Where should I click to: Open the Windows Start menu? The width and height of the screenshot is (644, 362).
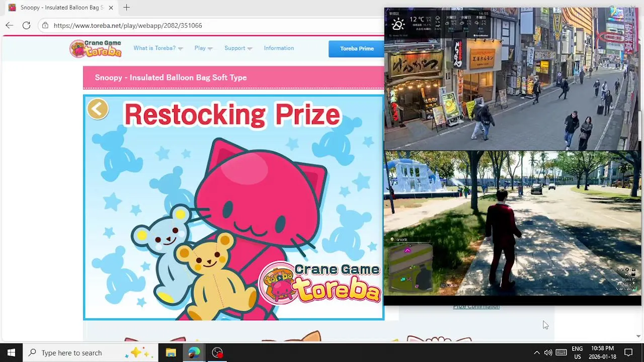click(11, 353)
